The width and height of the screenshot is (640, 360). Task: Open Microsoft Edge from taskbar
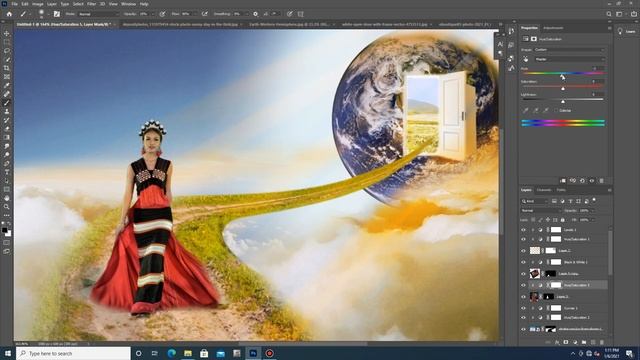(171, 353)
